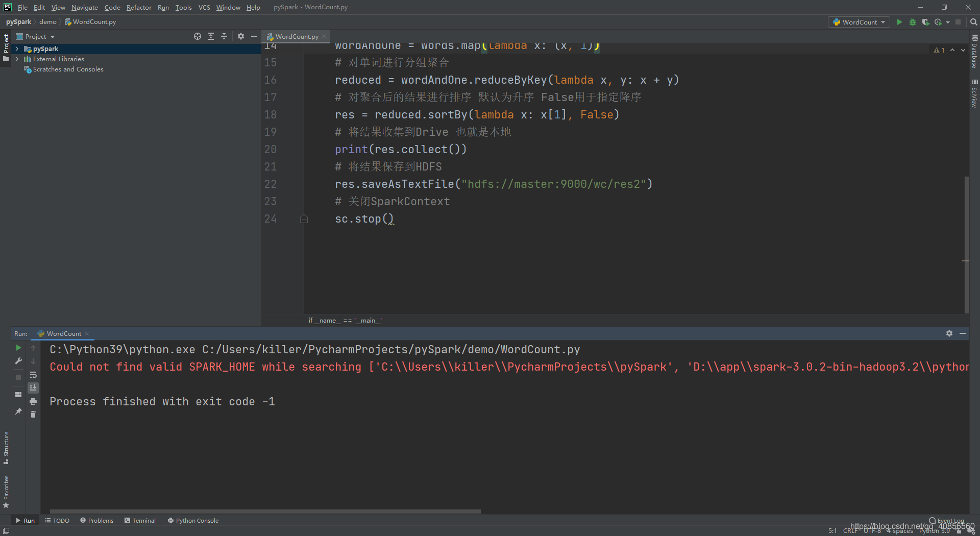Hide the Project tool window
The height and width of the screenshot is (536, 980).
click(254, 36)
